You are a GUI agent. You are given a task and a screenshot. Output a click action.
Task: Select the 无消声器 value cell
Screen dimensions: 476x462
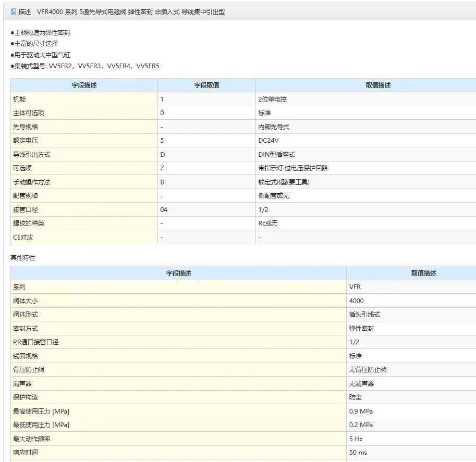point(411,383)
